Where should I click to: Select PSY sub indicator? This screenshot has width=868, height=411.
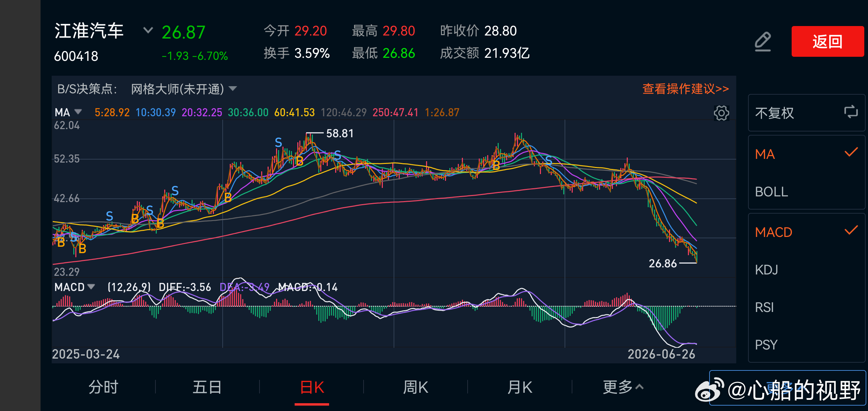coord(806,345)
